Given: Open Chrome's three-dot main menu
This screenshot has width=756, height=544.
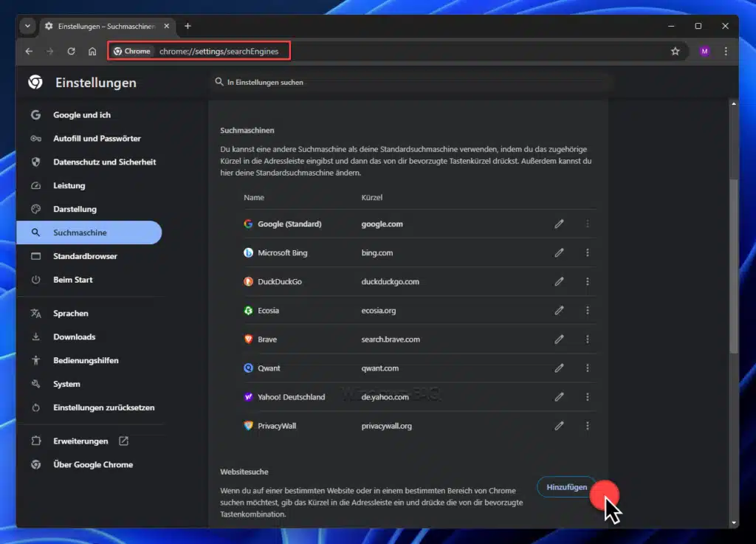Looking at the screenshot, I should click(726, 51).
